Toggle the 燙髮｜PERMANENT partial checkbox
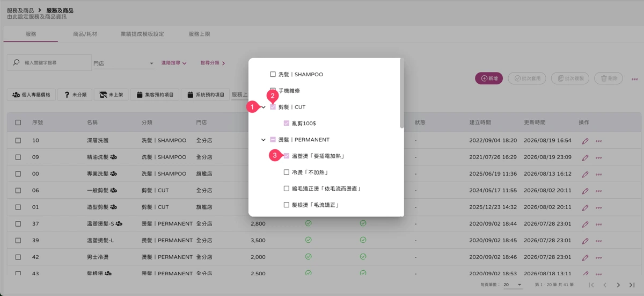The height and width of the screenshot is (296, 644). (x=273, y=140)
